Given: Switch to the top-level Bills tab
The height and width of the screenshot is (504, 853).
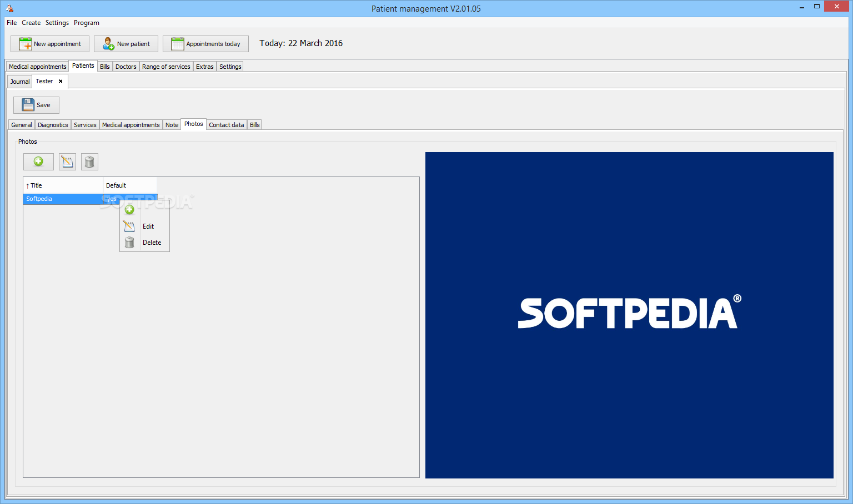Looking at the screenshot, I should tap(104, 67).
